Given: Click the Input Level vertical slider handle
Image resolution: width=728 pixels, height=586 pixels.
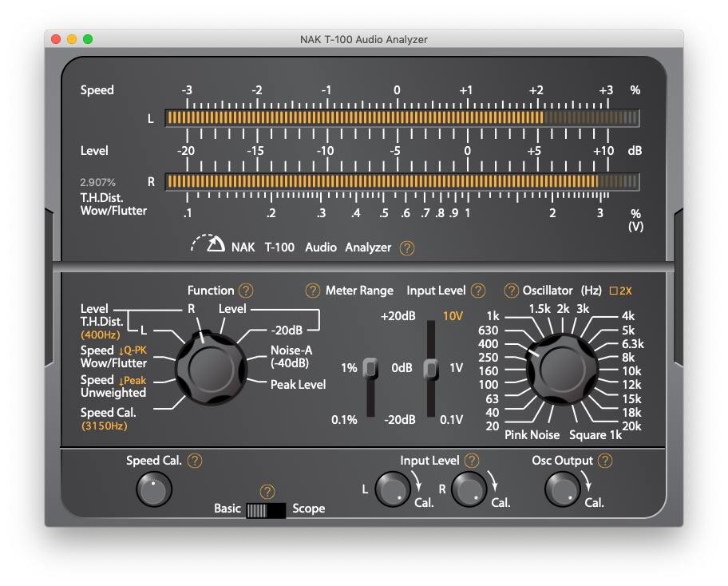Looking at the screenshot, I should point(431,369).
